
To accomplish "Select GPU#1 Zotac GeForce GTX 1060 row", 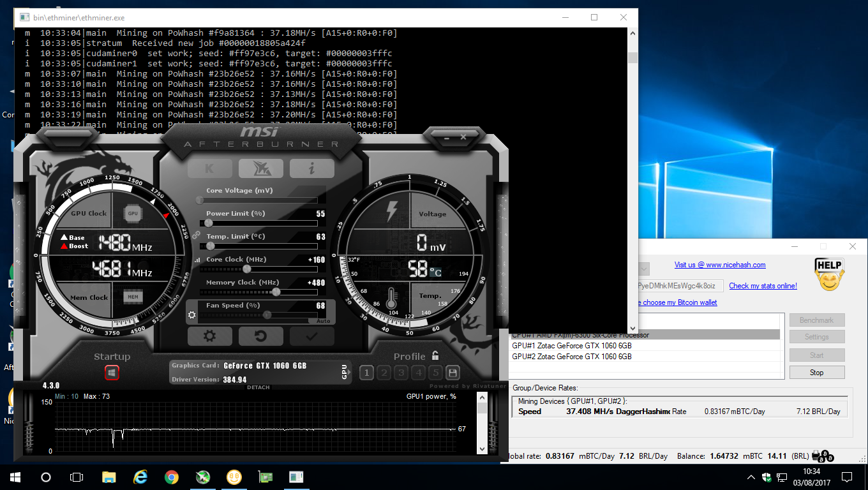I will [645, 346].
